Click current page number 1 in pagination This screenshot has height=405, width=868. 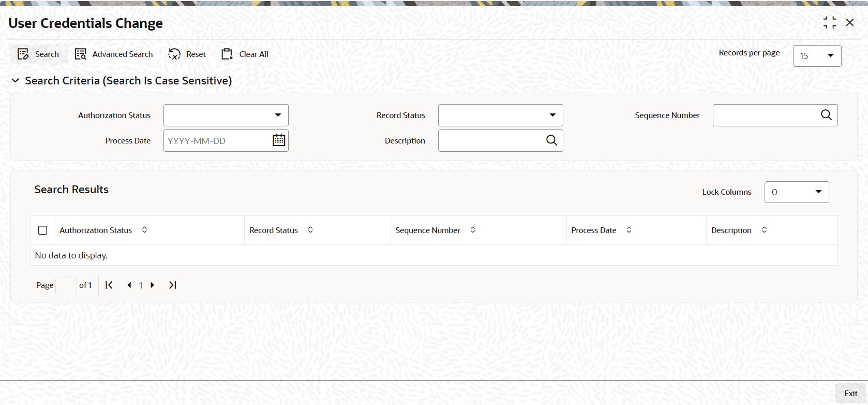pyautogui.click(x=141, y=285)
